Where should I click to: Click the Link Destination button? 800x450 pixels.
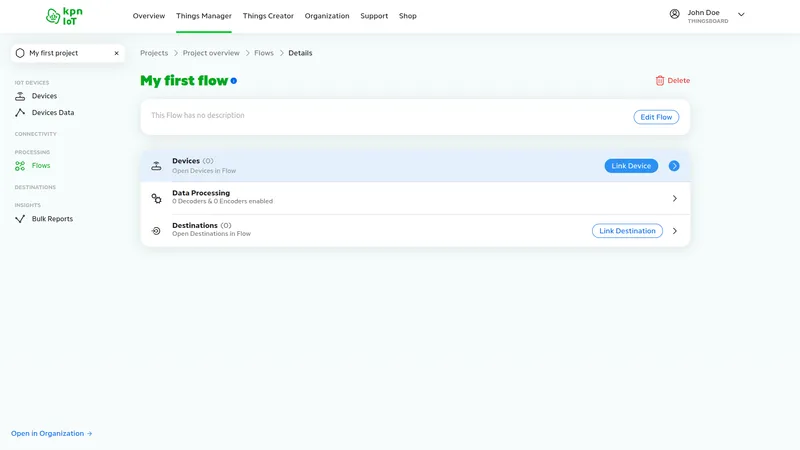[627, 231]
